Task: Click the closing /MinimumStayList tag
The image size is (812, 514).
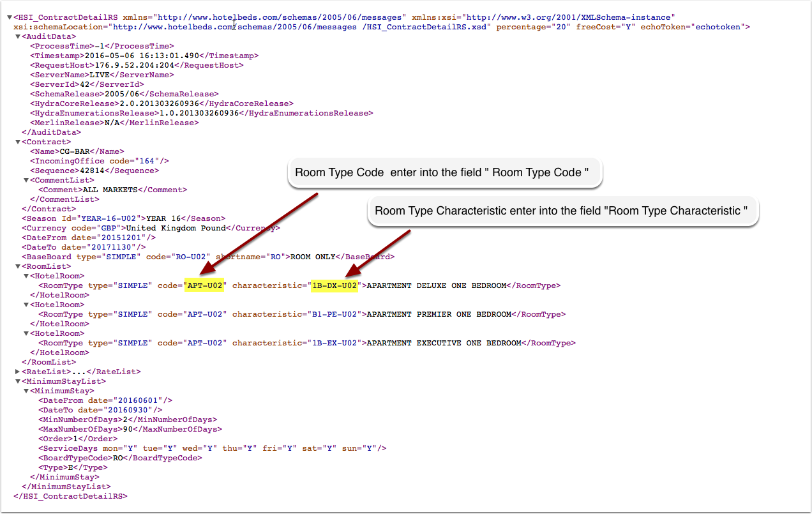Action: tap(66, 487)
